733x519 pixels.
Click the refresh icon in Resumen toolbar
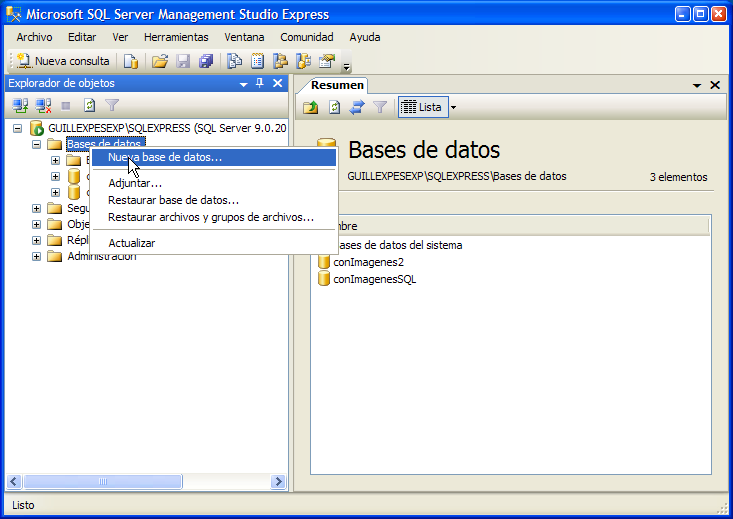pyautogui.click(x=334, y=108)
